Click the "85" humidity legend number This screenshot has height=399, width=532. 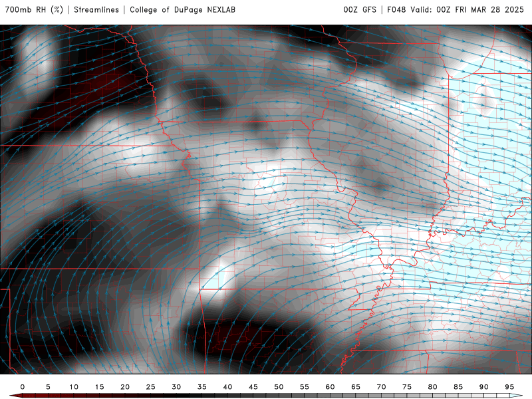[x=458, y=387]
